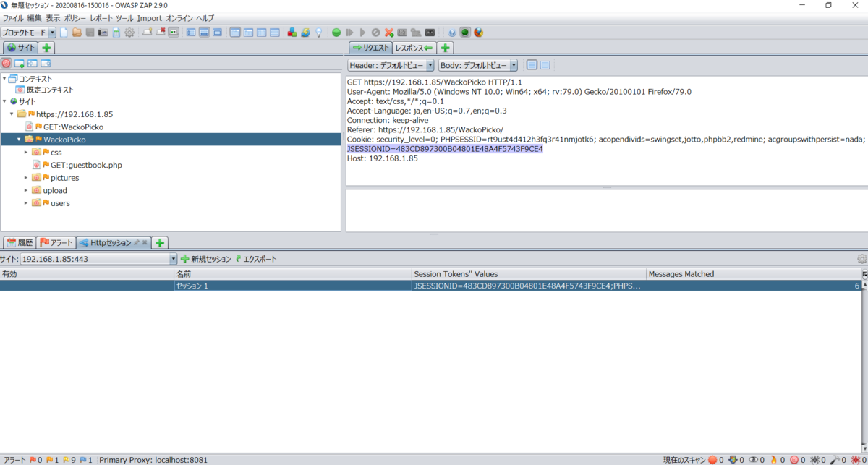Click the Messages Matched column header

753,274
